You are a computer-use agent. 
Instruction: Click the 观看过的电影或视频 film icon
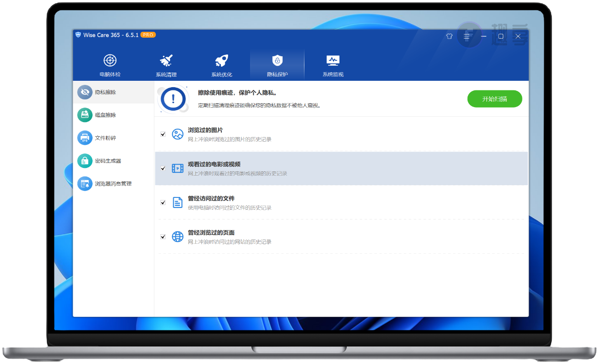pyautogui.click(x=177, y=168)
